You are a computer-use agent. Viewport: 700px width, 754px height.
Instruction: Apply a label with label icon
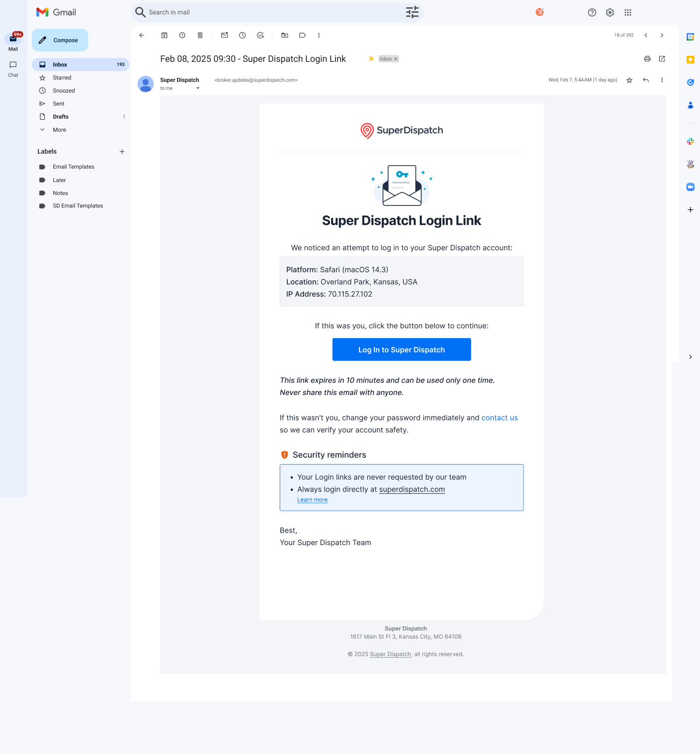coord(303,35)
